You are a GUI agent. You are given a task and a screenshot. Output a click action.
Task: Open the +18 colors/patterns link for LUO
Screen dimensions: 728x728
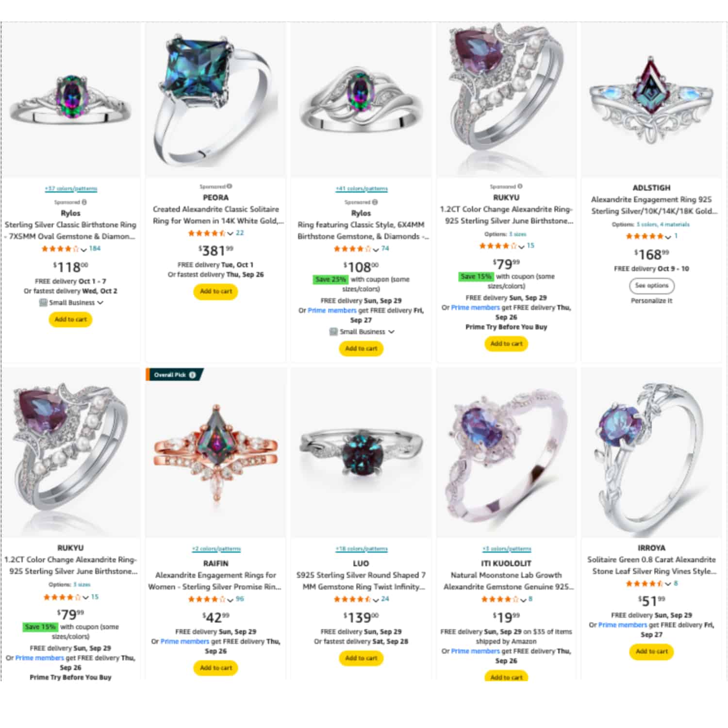pyautogui.click(x=362, y=549)
